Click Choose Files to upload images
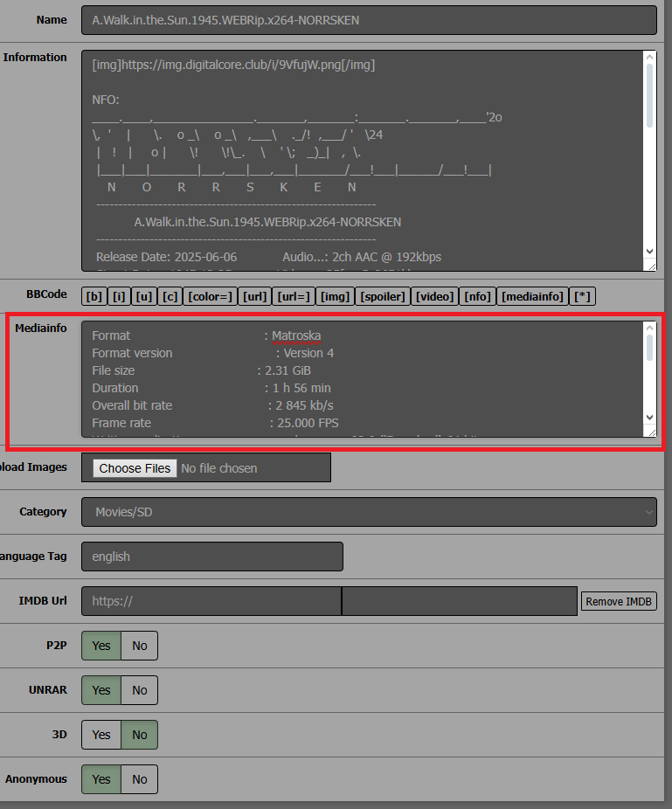Viewport: 672px width, 809px height. coord(135,468)
